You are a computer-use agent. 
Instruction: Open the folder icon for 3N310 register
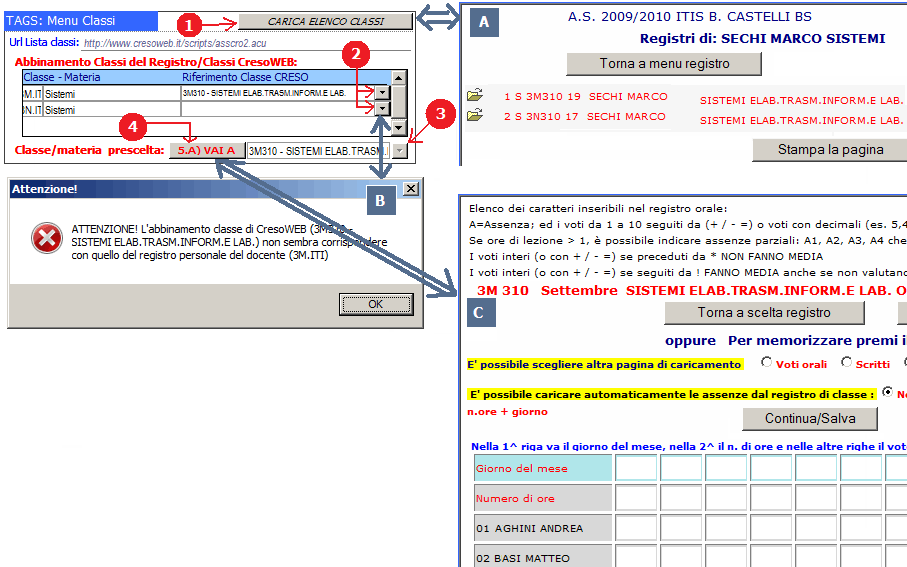475,116
